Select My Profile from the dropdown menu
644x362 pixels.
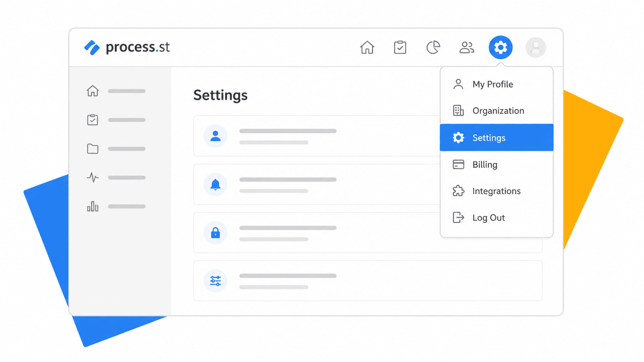493,84
